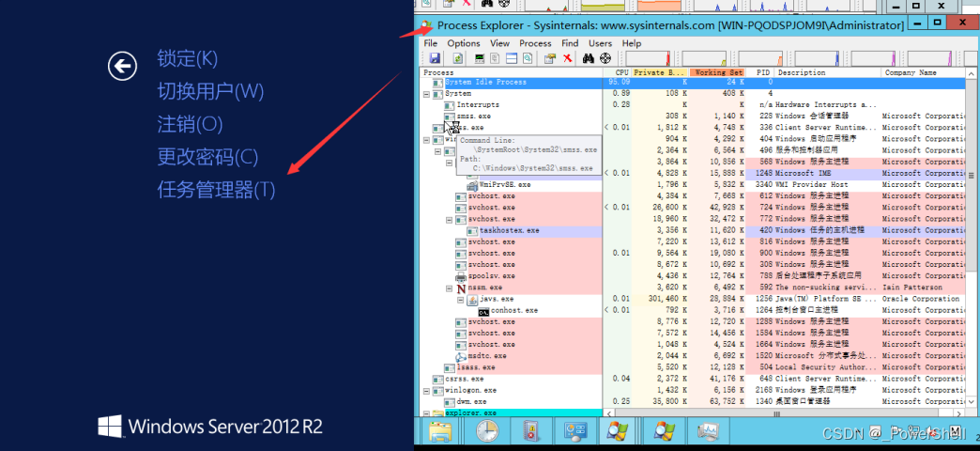Collapse the explorer.exe tree node
This screenshot has height=451, width=980.
(426, 413)
